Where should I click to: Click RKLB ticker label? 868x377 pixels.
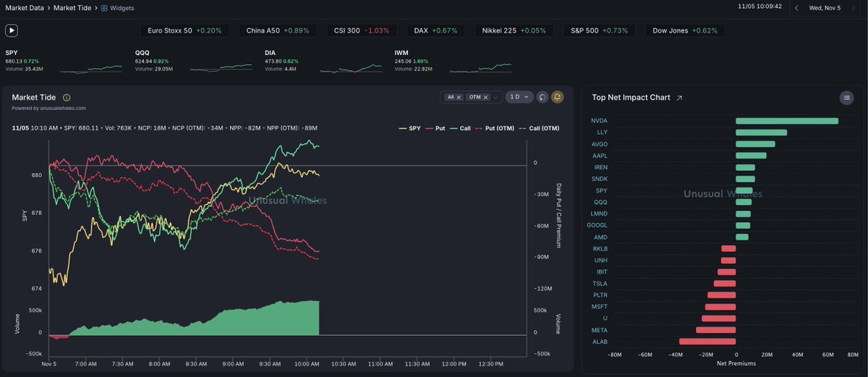click(600, 249)
